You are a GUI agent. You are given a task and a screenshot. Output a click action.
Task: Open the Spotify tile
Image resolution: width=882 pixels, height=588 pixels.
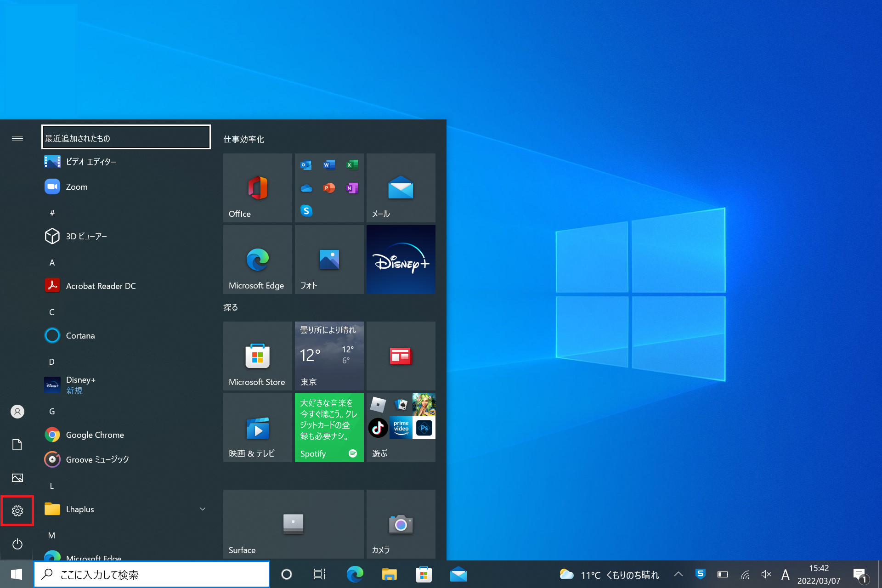pos(329,428)
